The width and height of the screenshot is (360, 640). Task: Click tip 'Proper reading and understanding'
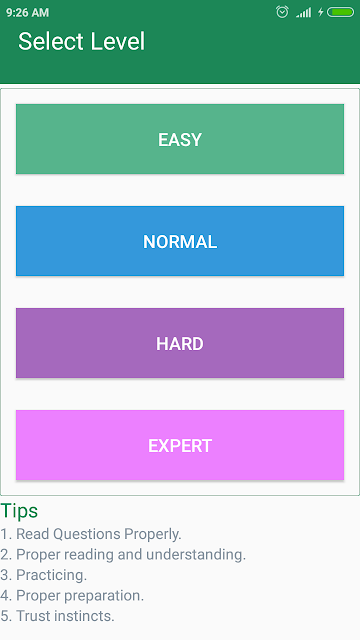[x=123, y=554]
